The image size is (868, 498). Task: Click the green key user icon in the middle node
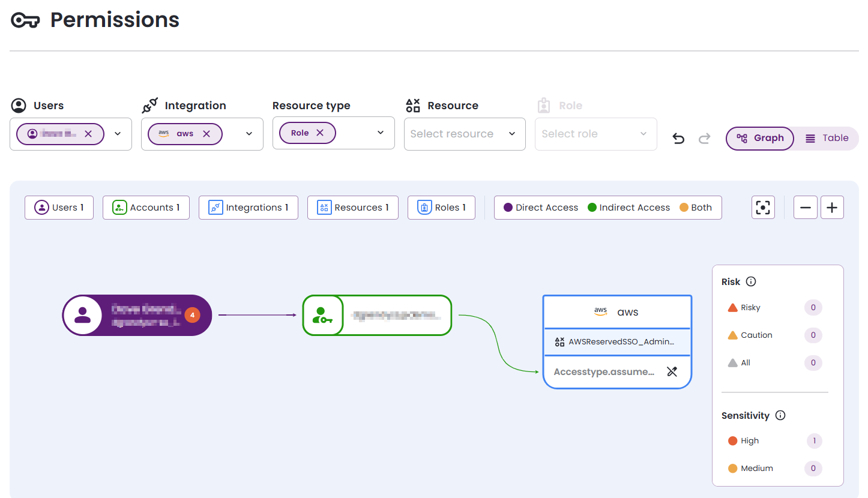322,315
